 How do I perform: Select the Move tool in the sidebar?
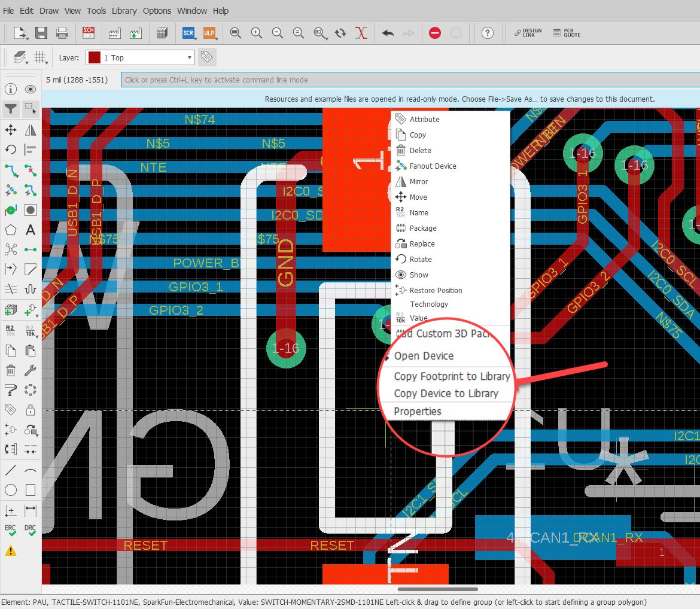(11, 130)
